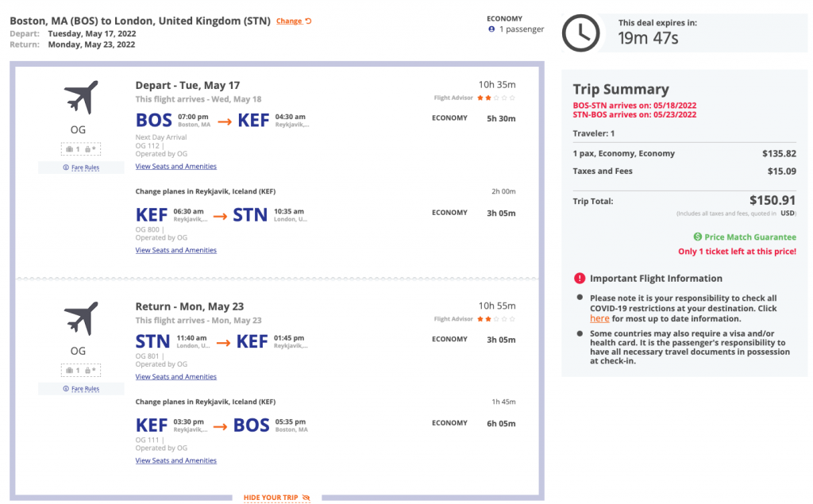View Seats and Amenities for flight OG 111
Screen dimensions: 813x504
[175, 460]
